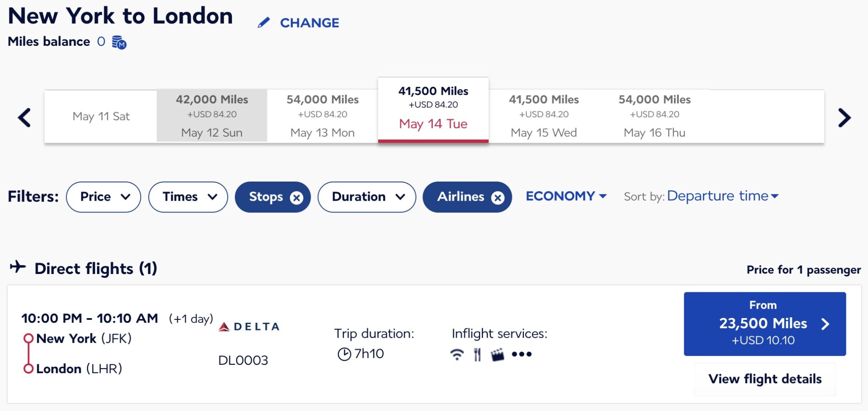This screenshot has width=868, height=411.
Task: Click the meal service icon
Action: click(x=478, y=353)
